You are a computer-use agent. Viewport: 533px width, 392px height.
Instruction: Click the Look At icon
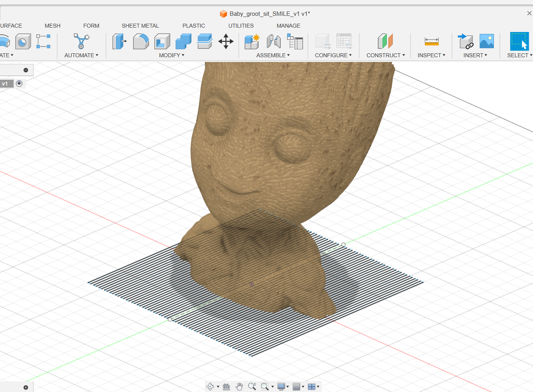click(226, 386)
